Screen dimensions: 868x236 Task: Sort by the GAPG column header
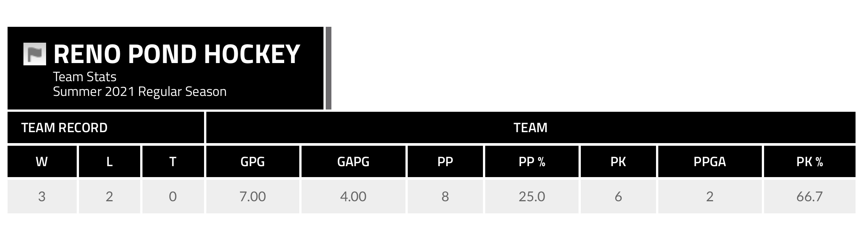pyautogui.click(x=353, y=162)
